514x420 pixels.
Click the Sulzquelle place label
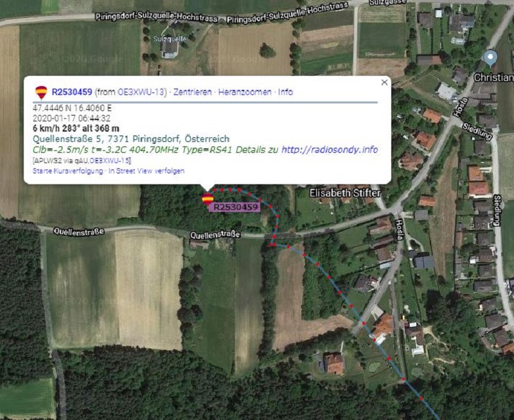click(170, 39)
